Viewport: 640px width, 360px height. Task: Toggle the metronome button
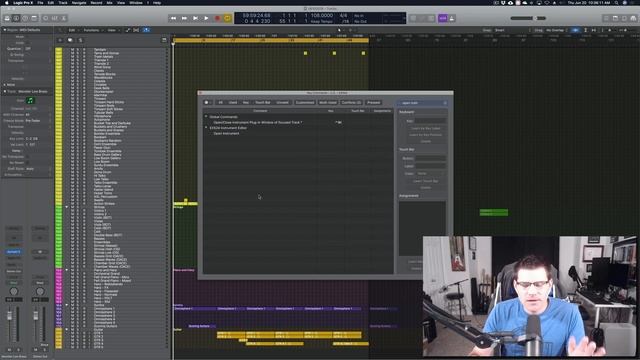(452, 18)
